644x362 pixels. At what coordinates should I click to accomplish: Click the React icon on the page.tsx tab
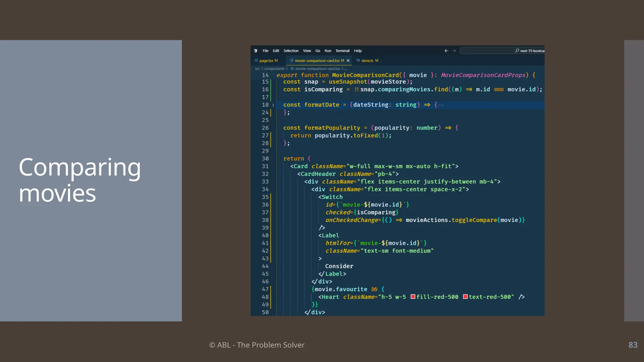click(256, 60)
